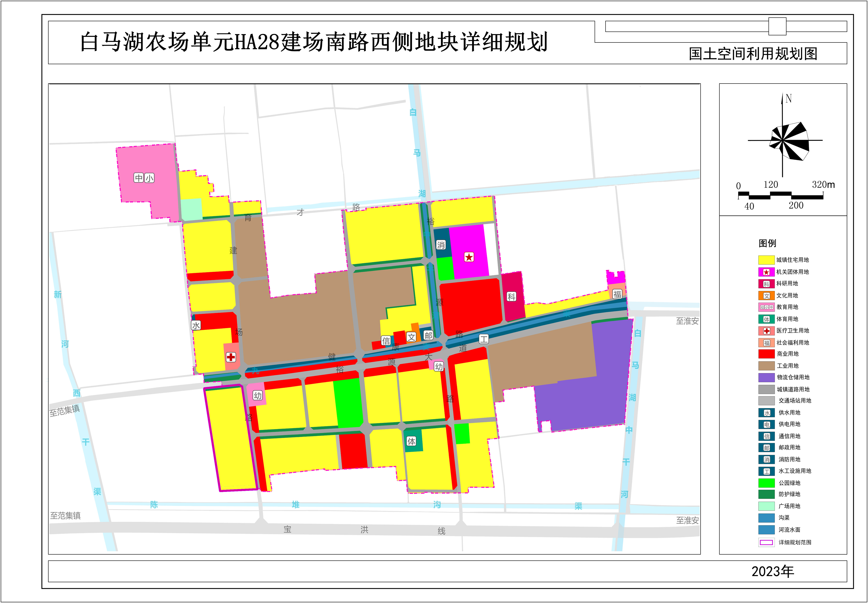Click the map title 白马湖农场单元HA28建场南路西侧地块详细规划
Screen dimensions: 868x603
pos(314,42)
